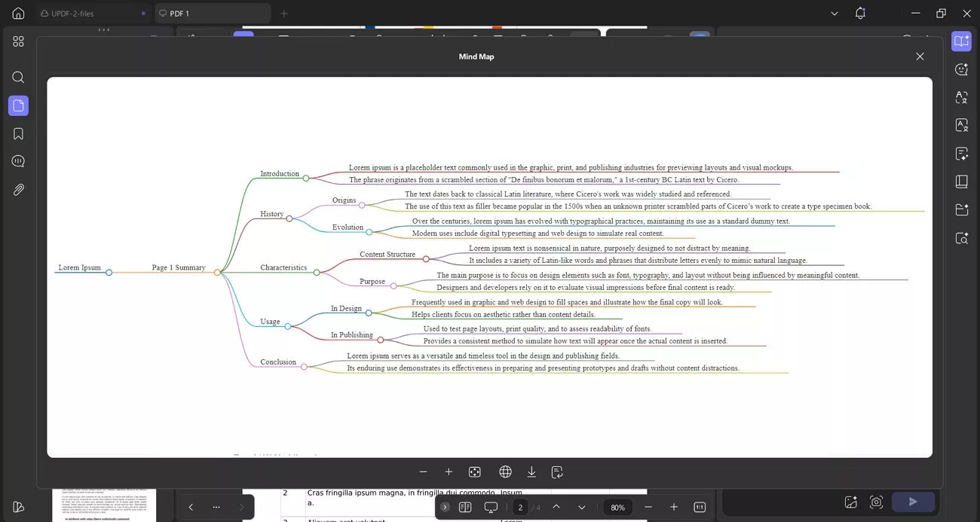
Task: Open the search tool in the left sidebar
Action: tap(18, 77)
